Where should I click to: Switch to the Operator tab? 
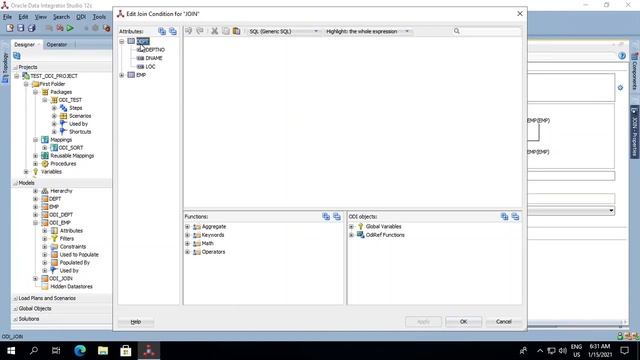pos(57,44)
